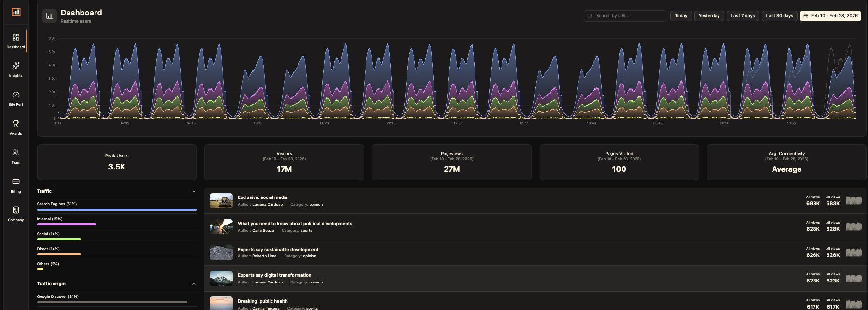Select the Today range button
The image size is (868, 310).
(681, 16)
